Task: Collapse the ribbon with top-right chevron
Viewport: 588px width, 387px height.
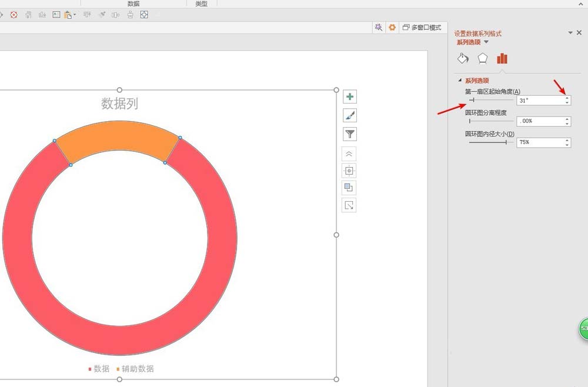Action: (x=581, y=4)
